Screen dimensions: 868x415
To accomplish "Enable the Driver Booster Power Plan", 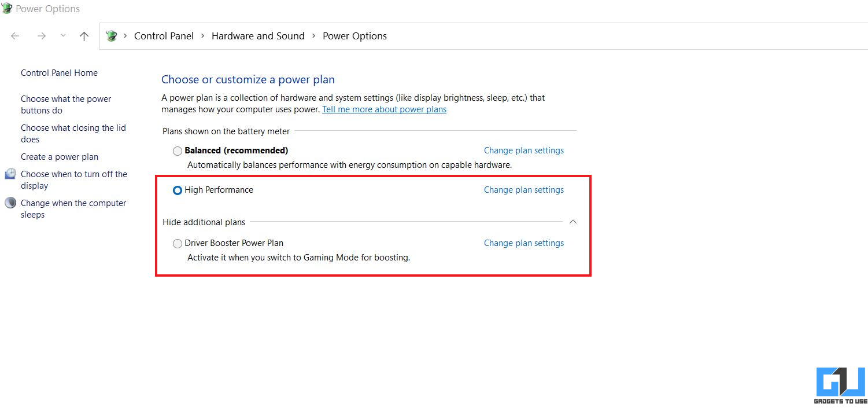I will pyautogui.click(x=178, y=244).
